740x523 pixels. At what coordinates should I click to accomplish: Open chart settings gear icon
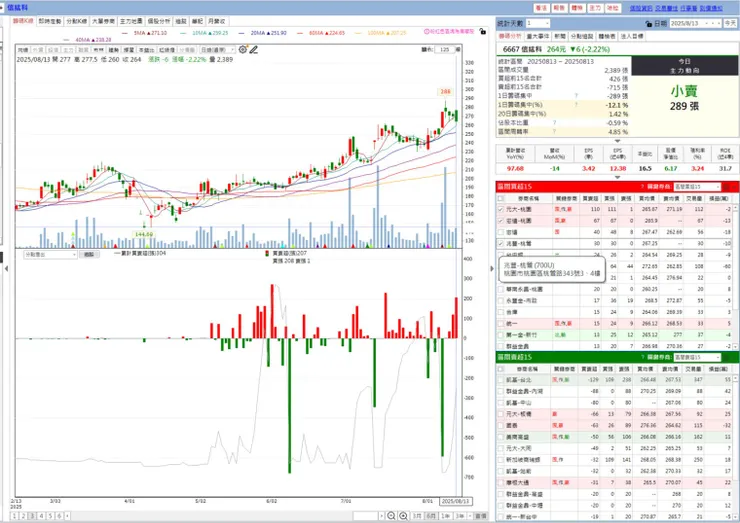(x=243, y=50)
